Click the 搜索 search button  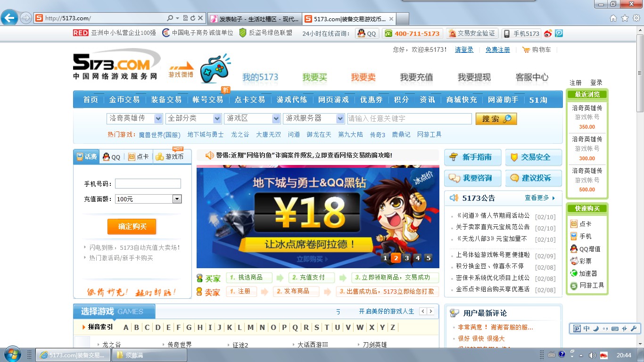pos(496,119)
